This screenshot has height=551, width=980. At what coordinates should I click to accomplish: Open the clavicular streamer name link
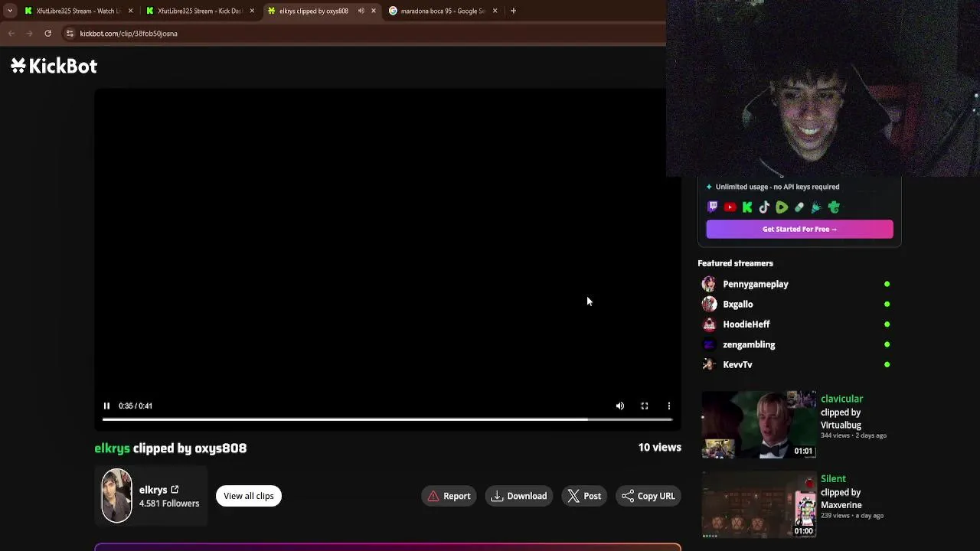coord(841,399)
